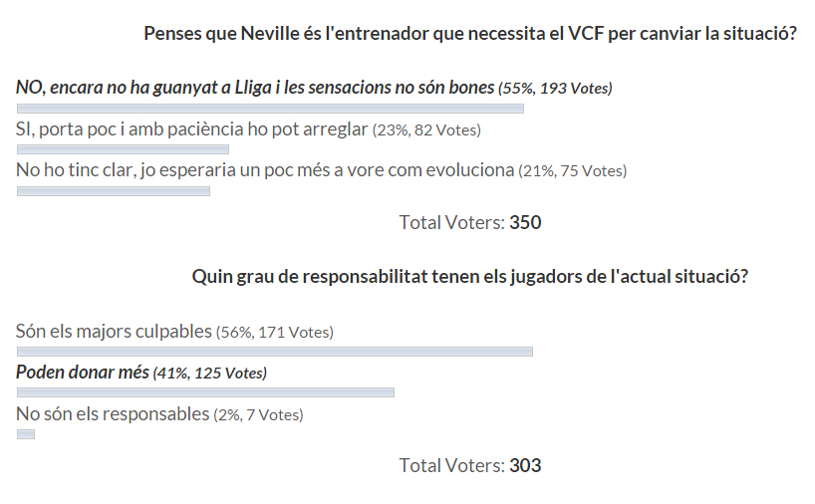815x504 pixels.
Task: Click '(23%, 82 Votes)' vote count
Action: tap(426, 129)
